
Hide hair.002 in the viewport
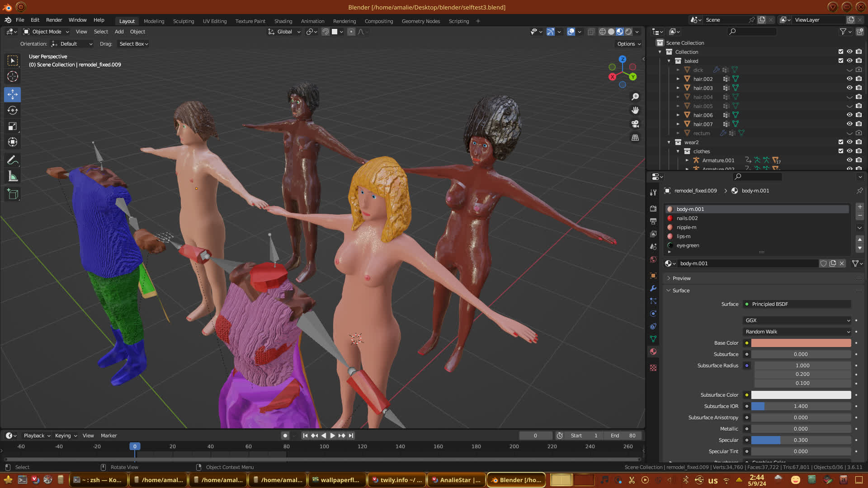tap(849, 79)
